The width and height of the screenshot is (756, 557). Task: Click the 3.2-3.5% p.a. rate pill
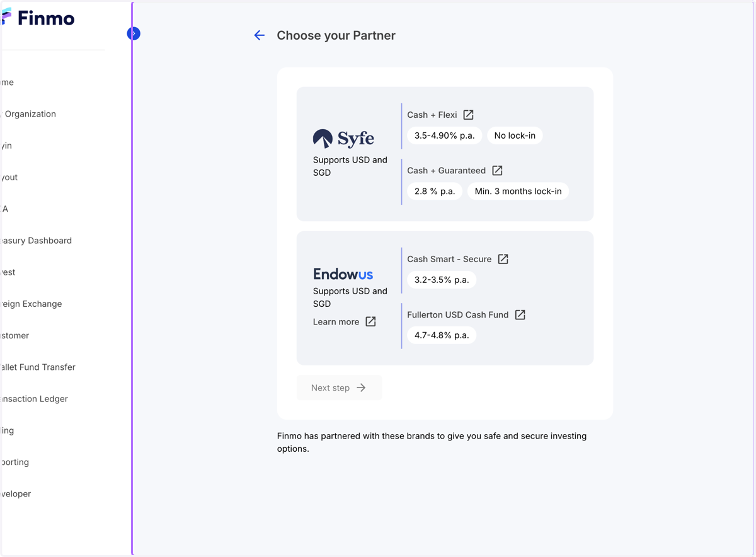442,280
